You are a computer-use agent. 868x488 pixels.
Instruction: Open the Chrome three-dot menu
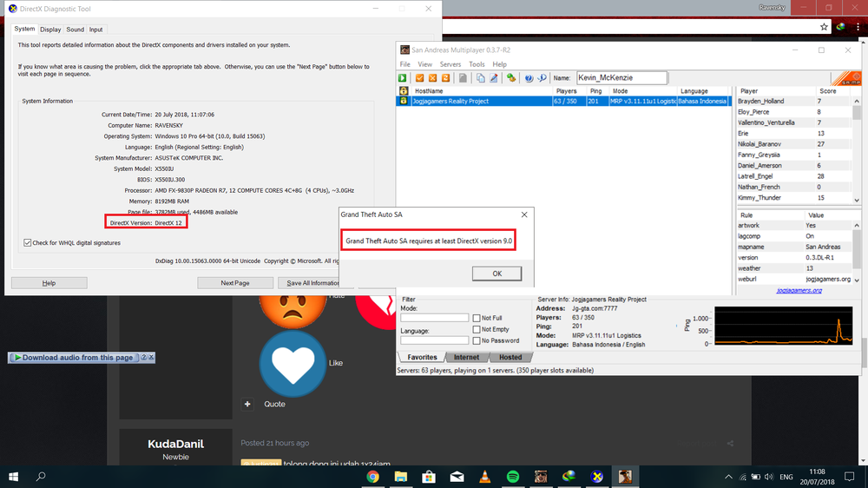[x=858, y=27]
